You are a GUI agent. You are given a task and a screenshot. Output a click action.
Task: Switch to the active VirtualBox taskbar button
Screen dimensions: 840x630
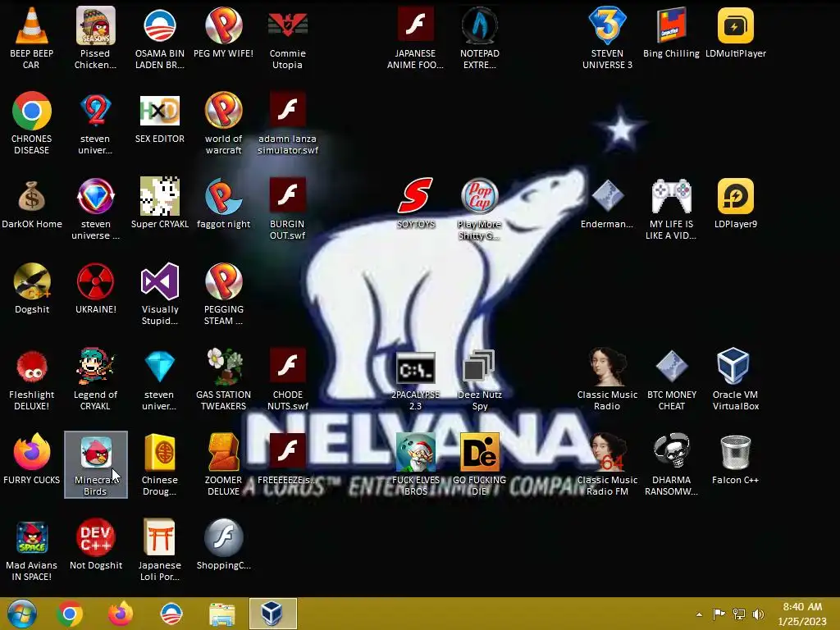pos(272,614)
